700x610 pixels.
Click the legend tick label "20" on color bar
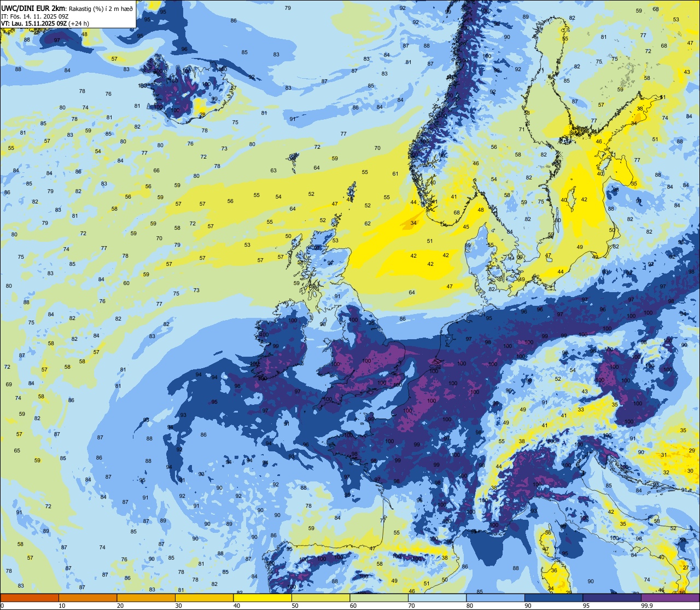[120, 606]
